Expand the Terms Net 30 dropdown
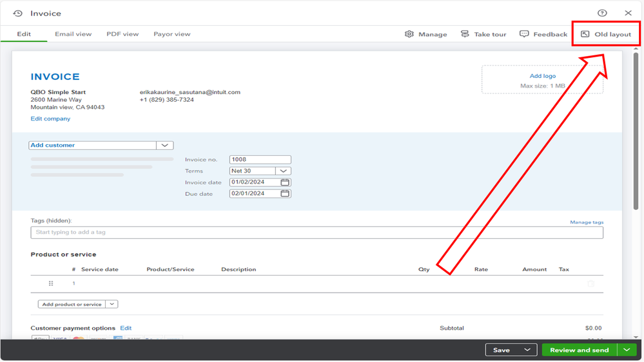644x362 pixels. [x=283, y=171]
